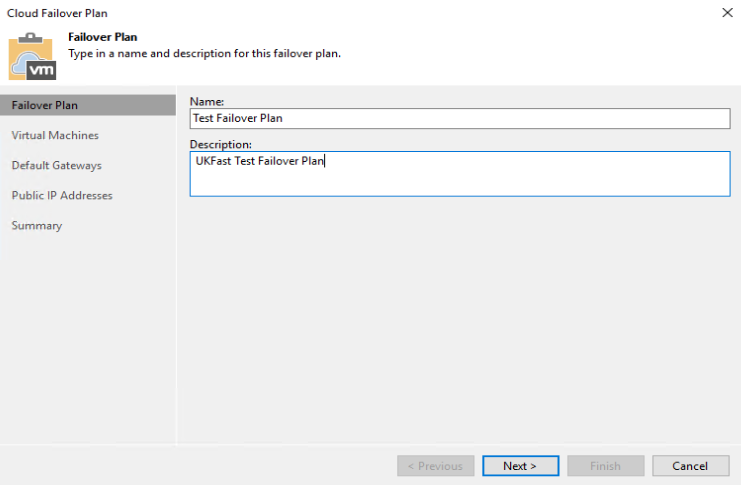
Task: Focus the Description text box
Action: pyautogui.click(x=460, y=173)
